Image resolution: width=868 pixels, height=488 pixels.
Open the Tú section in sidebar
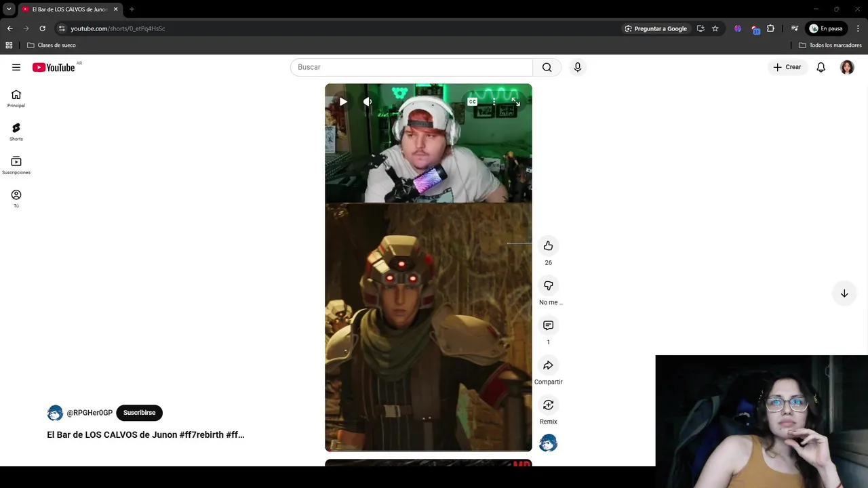[x=16, y=199]
